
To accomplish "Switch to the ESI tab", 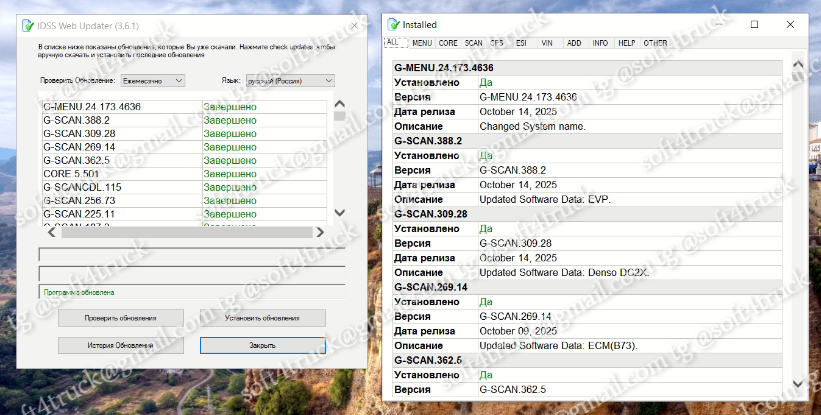I will click(x=522, y=43).
